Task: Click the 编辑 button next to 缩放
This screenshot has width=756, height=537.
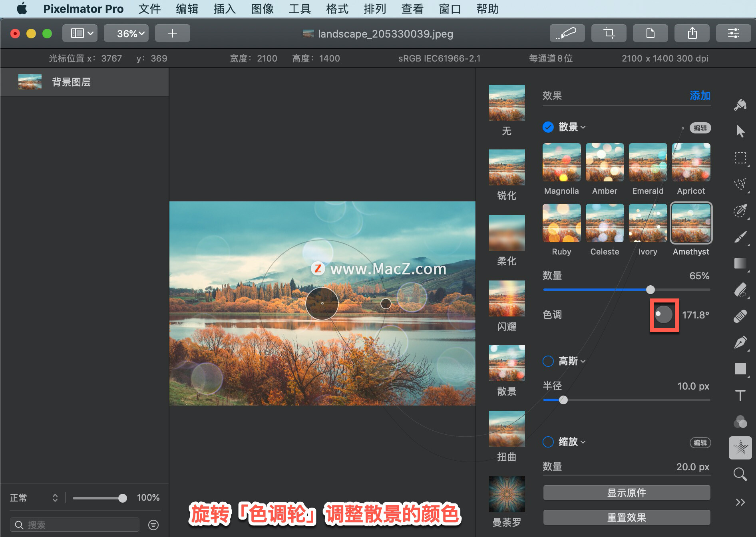Action: coord(700,443)
